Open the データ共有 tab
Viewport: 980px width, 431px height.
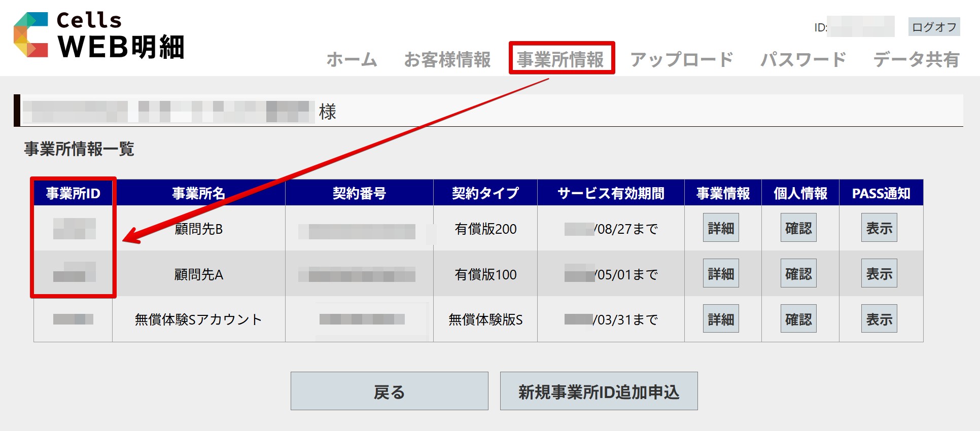pos(916,59)
